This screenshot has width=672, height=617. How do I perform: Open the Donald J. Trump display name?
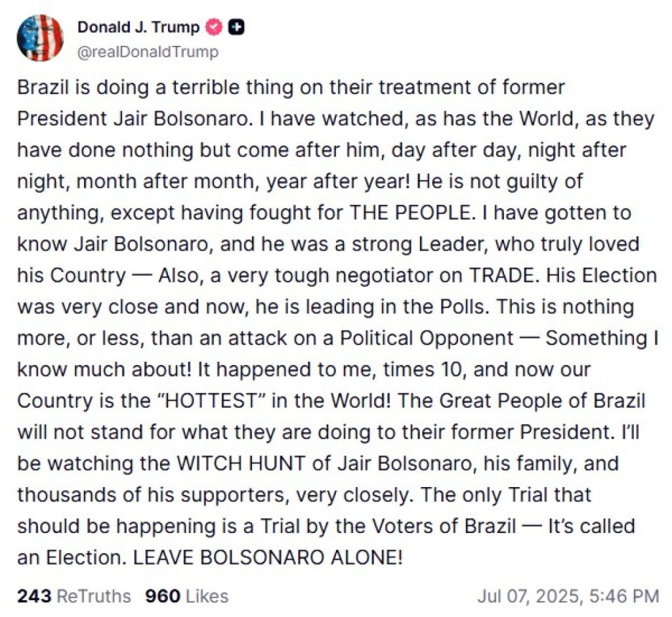(139, 28)
